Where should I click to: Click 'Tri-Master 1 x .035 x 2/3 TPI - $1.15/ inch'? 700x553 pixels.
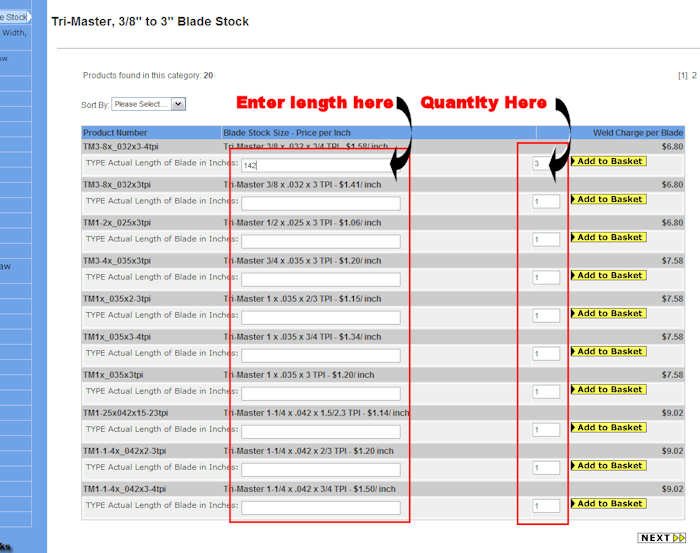302,299
